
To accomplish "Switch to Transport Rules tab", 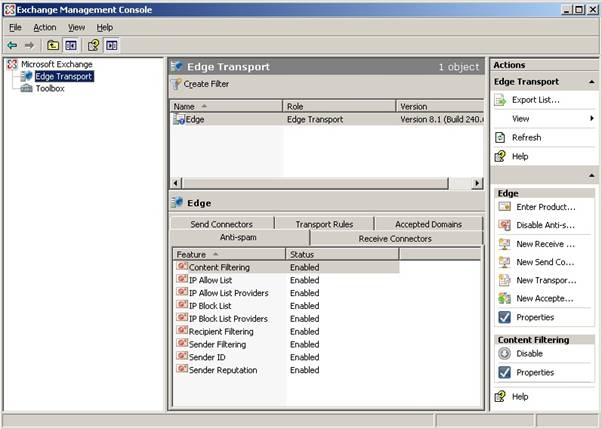I will coord(324,224).
